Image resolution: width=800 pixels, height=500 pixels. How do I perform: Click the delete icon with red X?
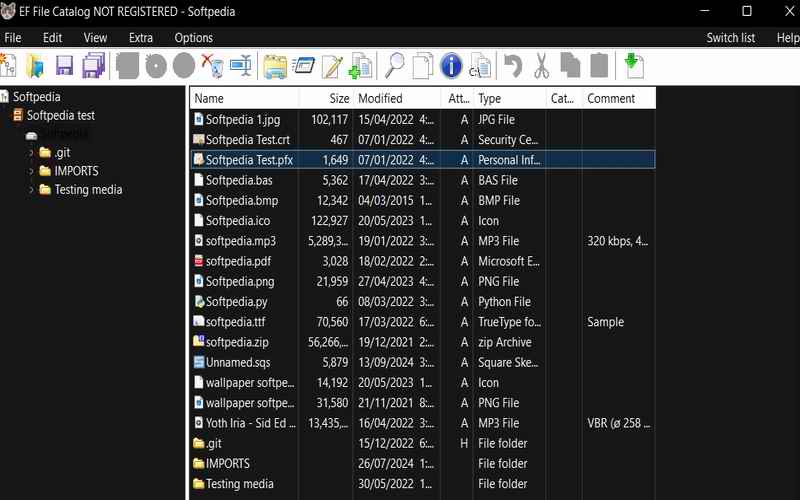[x=212, y=66]
